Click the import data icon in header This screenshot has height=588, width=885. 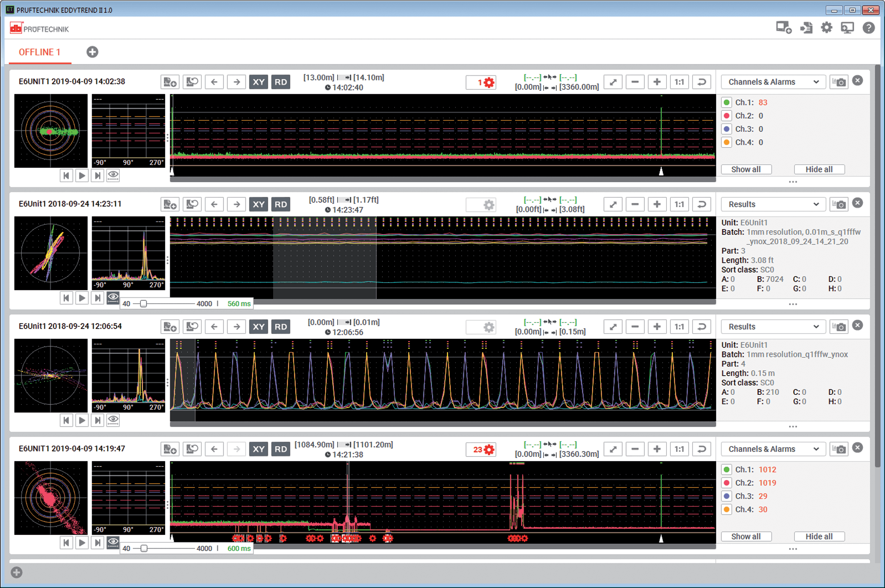click(806, 28)
